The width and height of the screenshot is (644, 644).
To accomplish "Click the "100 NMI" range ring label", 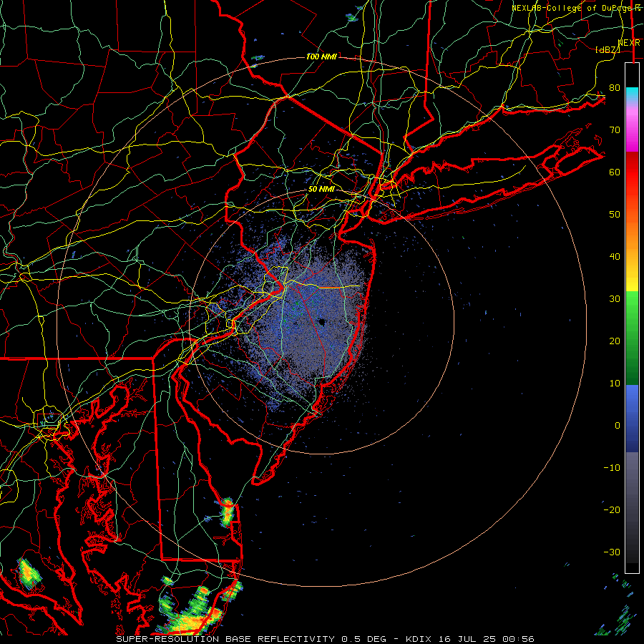I will coord(321,57).
